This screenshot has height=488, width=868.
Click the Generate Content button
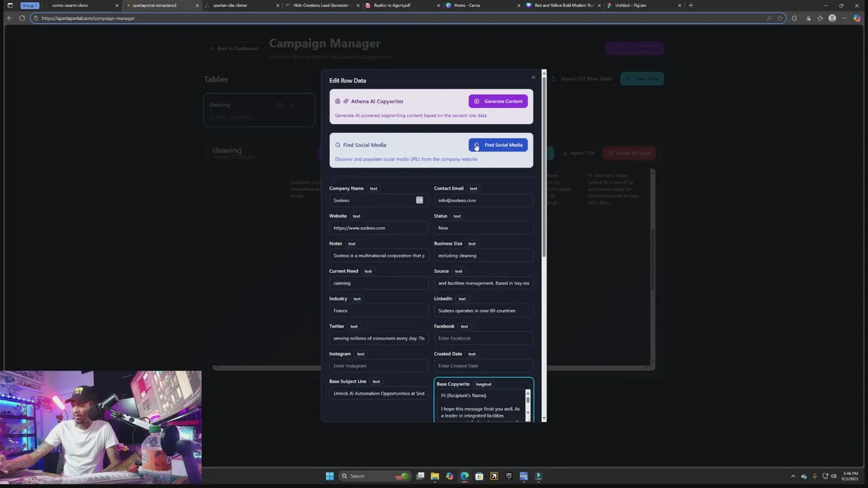click(498, 101)
